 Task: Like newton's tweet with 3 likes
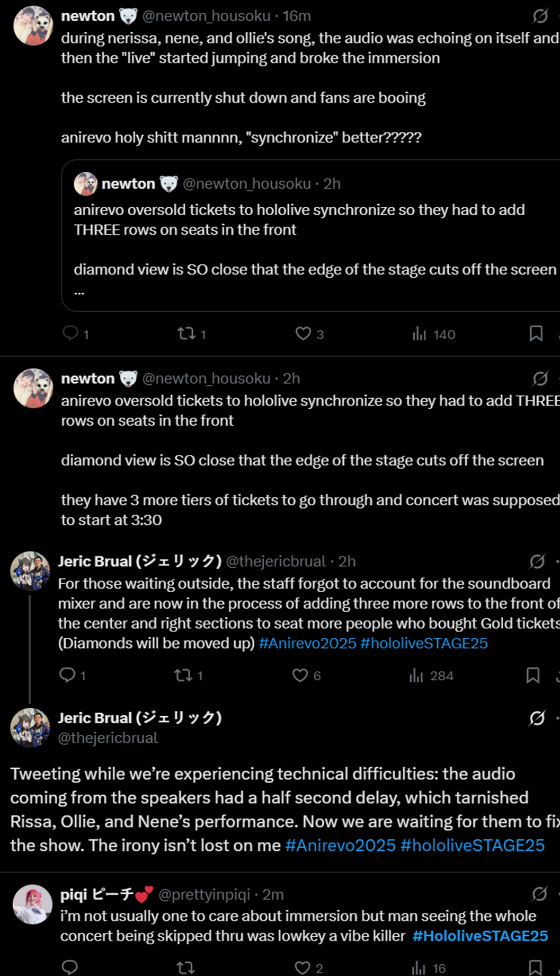click(303, 333)
